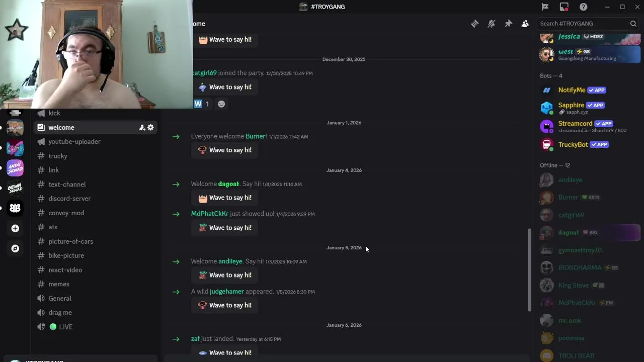
Task: Open the inbox icon in title bar
Action: (564, 7)
